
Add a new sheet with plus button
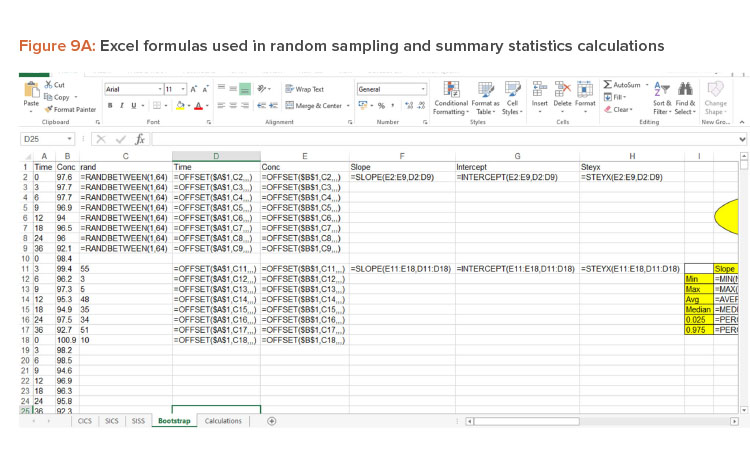coord(272,421)
